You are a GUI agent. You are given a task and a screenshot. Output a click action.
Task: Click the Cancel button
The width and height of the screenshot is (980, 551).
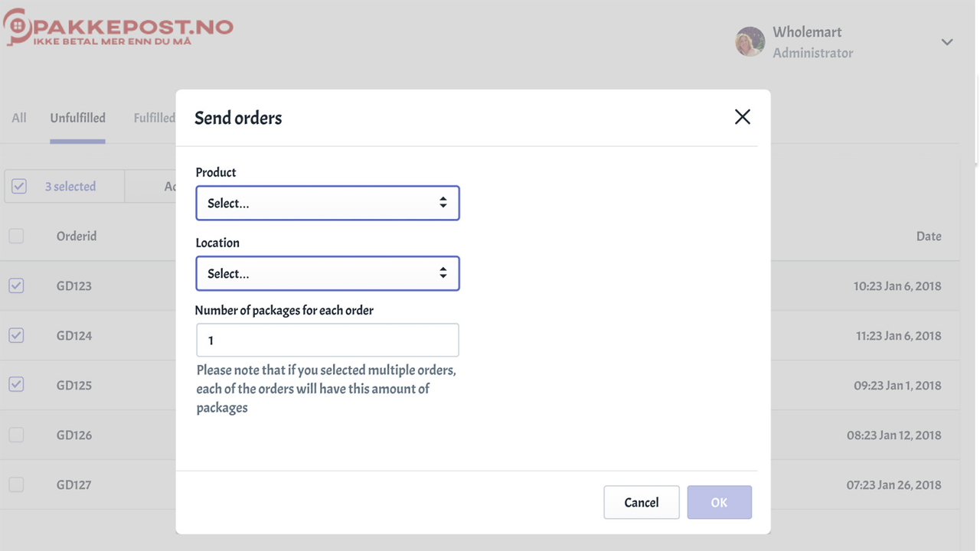(641, 502)
